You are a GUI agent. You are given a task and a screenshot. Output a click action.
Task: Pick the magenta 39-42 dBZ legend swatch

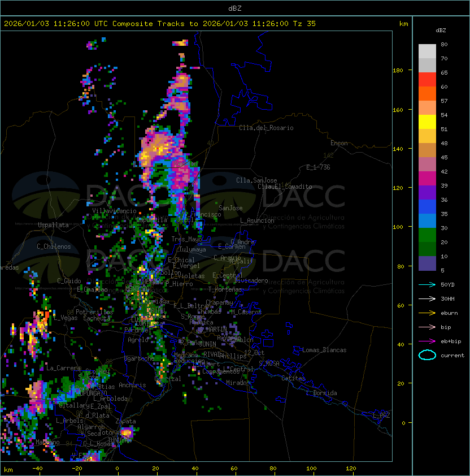click(427, 179)
